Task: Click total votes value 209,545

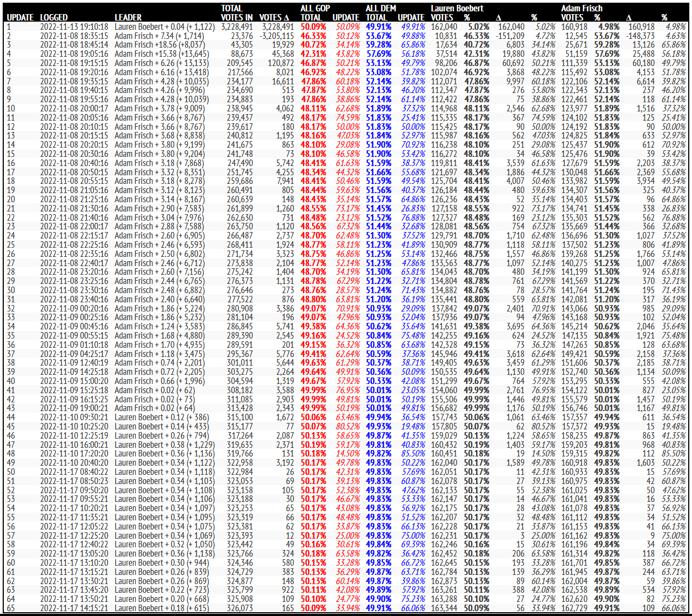Action: tap(239, 63)
